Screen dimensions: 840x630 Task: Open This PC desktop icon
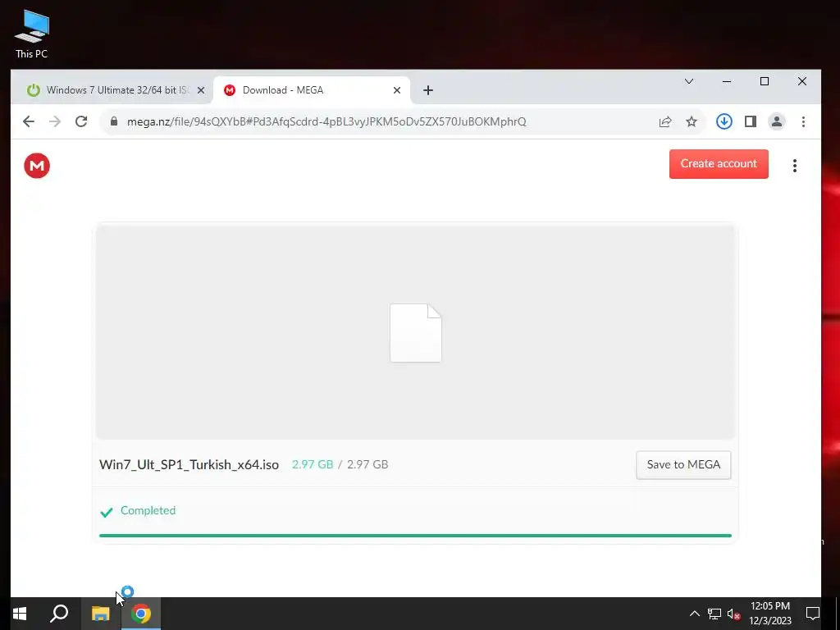32,34
